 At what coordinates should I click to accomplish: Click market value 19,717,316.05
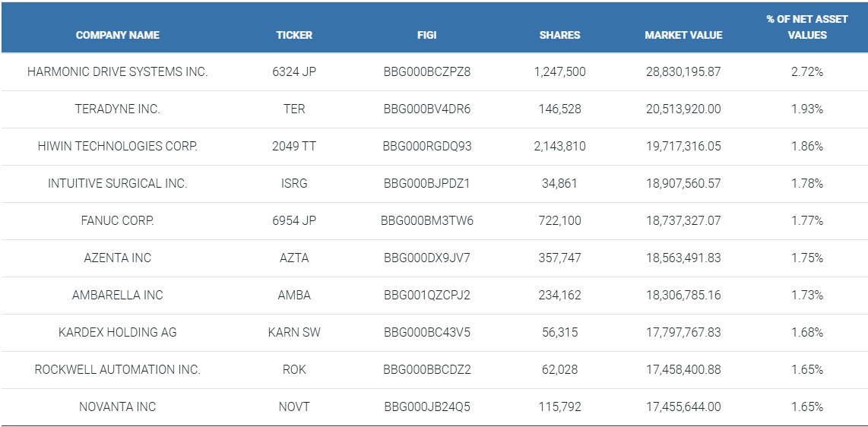coord(683,146)
